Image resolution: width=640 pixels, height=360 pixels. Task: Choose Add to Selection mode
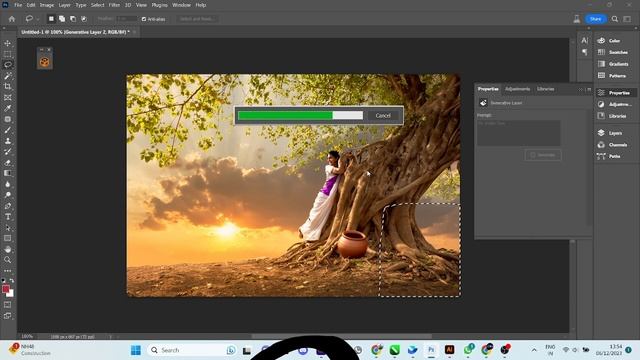(x=62, y=19)
